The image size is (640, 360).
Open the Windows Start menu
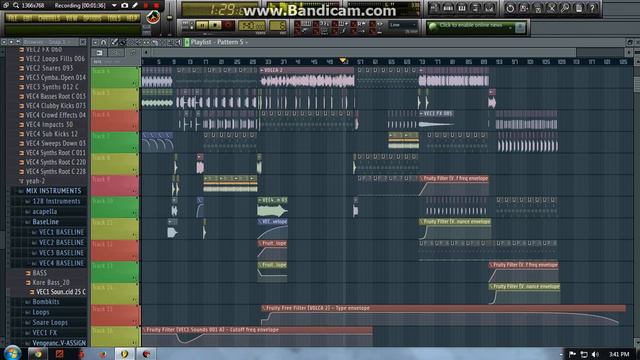pos(12,353)
